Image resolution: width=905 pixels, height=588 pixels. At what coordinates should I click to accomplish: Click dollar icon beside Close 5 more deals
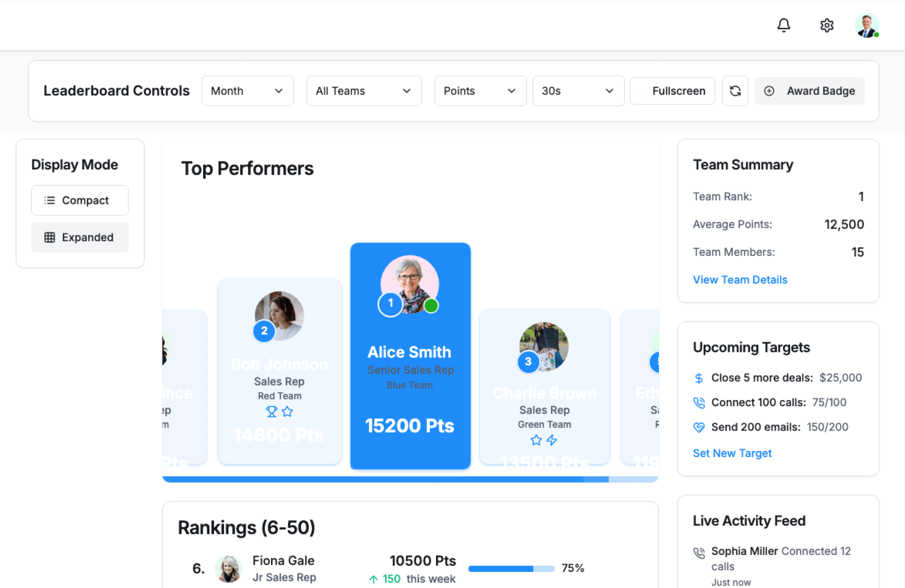click(x=699, y=378)
